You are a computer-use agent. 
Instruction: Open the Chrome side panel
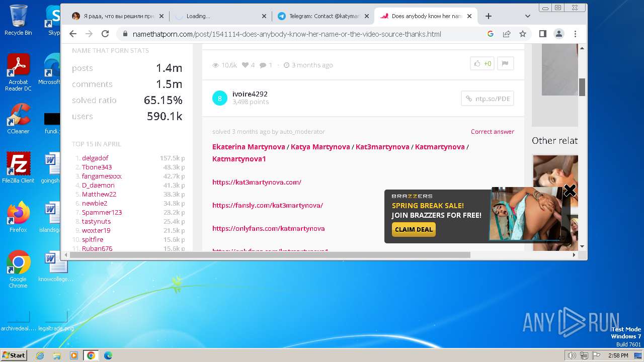click(543, 34)
